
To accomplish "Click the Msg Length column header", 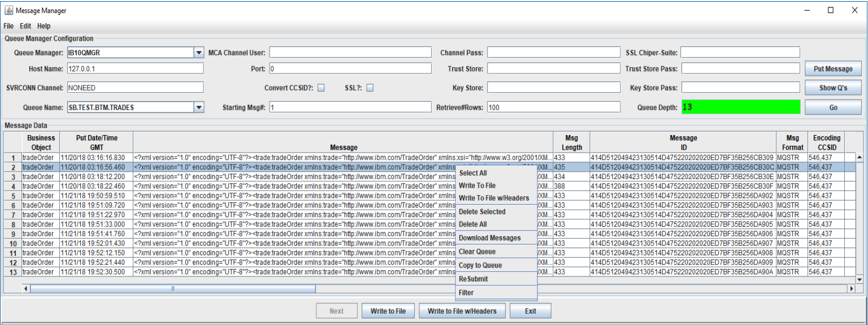I will pos(571,142).
